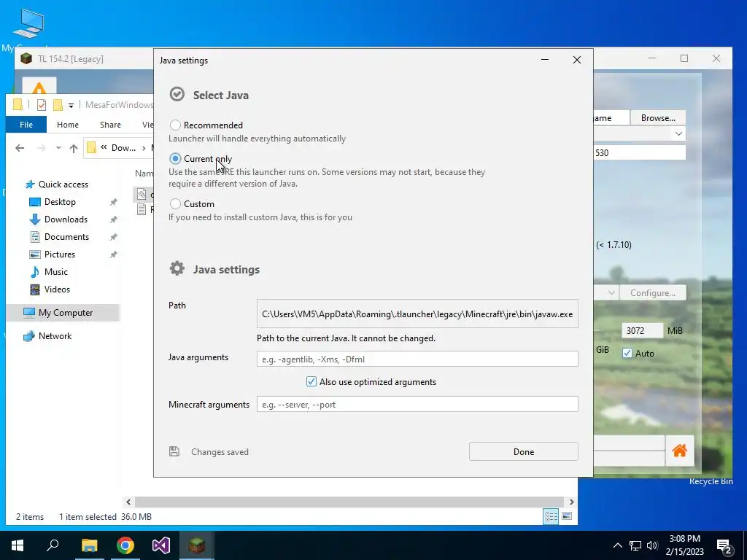Click the Properties quick access toolbar icon

[x=41, y=105]
